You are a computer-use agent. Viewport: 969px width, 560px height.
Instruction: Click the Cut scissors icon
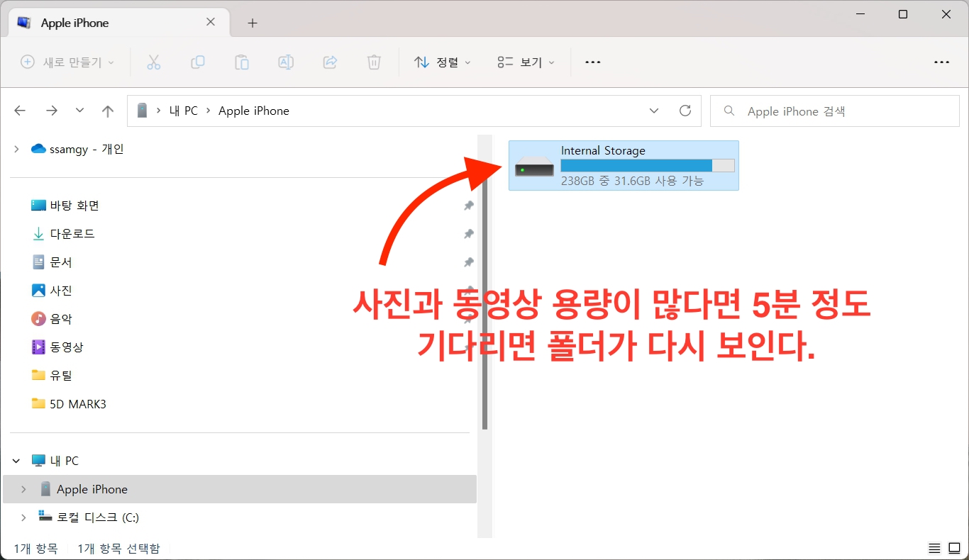(x=154, y=62)
